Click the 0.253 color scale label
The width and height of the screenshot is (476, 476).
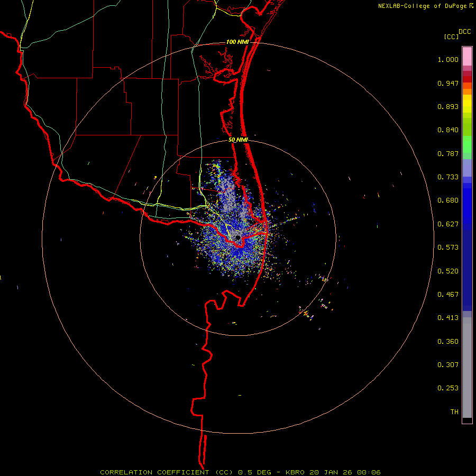448,388
